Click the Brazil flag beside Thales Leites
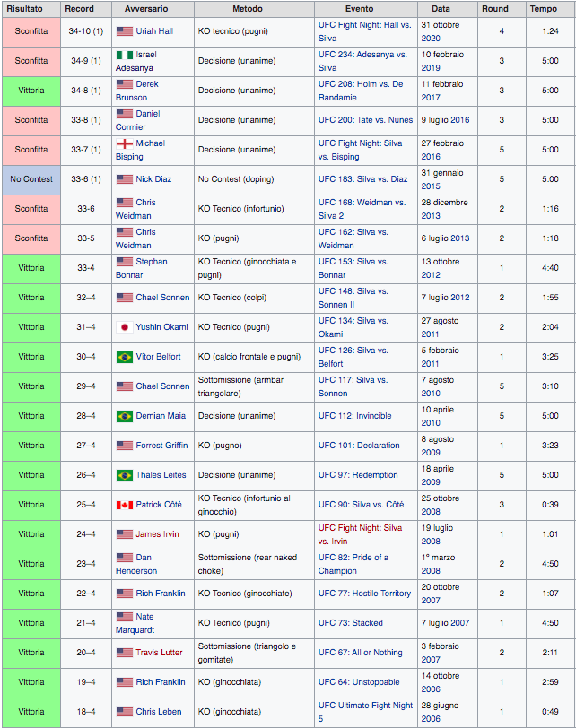This screenshot has width=576, height=728. (125, 475)
